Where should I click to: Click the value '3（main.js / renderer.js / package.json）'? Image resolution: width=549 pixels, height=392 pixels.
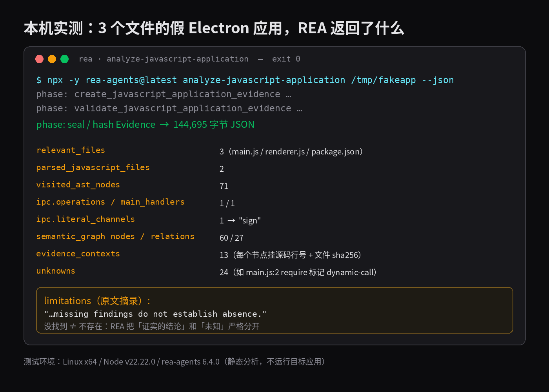point(292,152)
